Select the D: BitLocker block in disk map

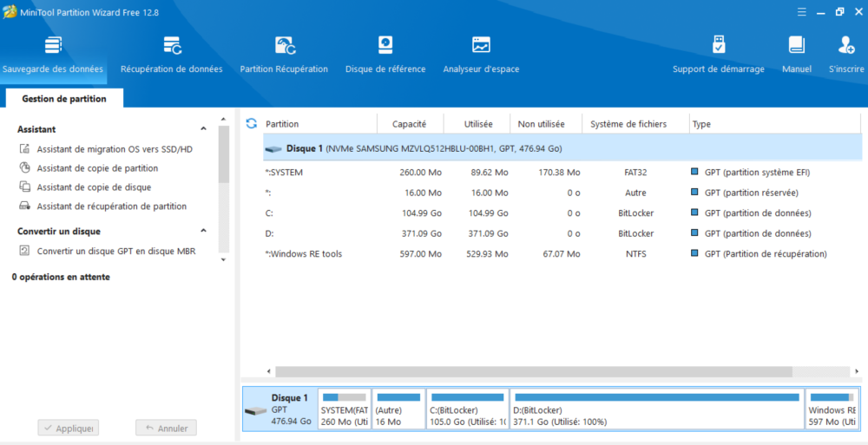(x=656, y=409)
